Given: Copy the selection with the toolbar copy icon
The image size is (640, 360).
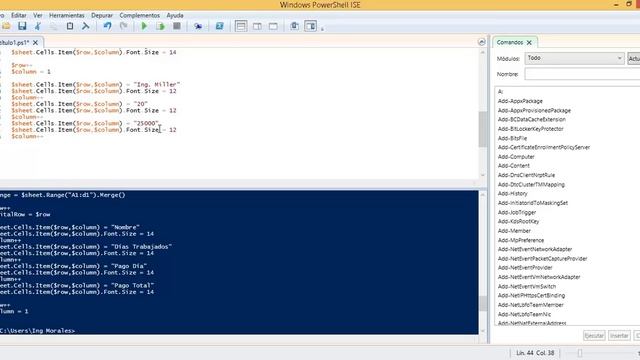Looking at the screenshot, I should click(x=53, y=26).
